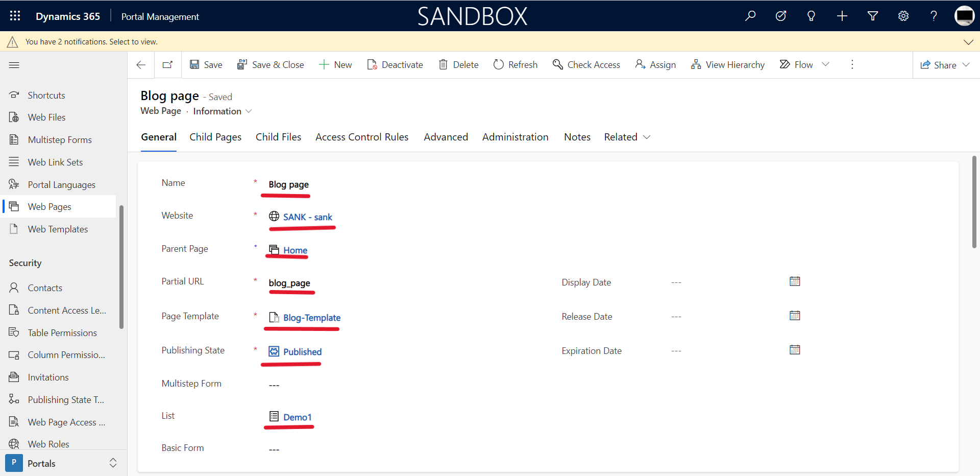Open the Dynamics 365 app launcher grid
The height and width of the screenshot is (476, 980).
15,16
